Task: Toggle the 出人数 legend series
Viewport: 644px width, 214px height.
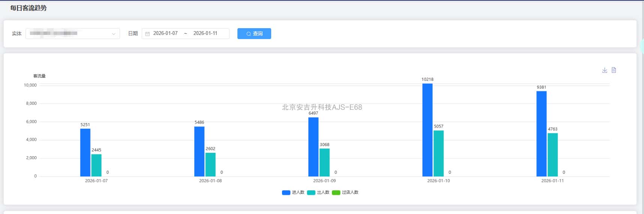Action: coord(323,192)
